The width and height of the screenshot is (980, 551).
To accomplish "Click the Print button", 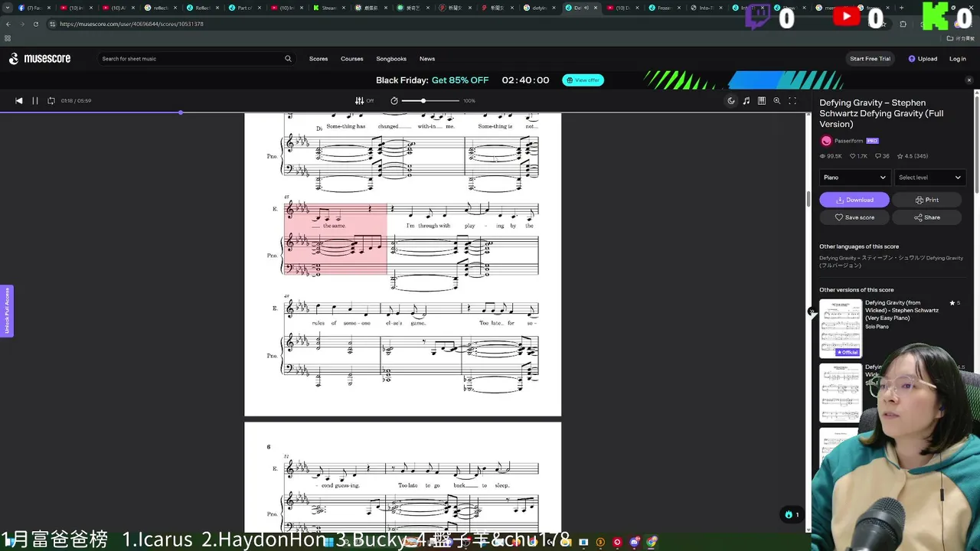I will [x=926, y=200].
